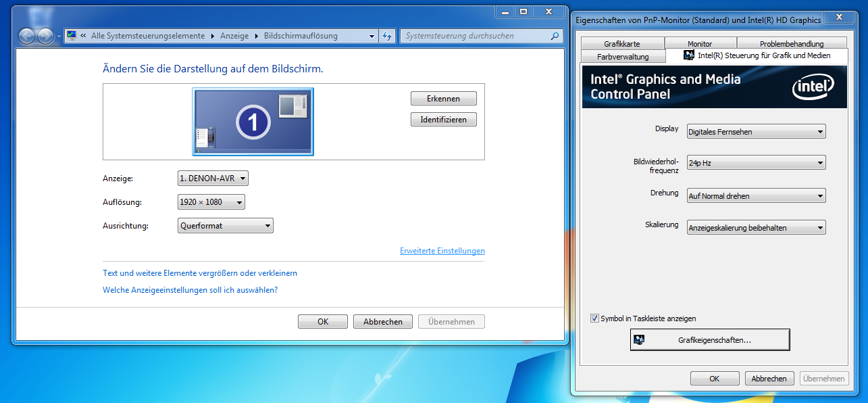The image size is (868, 403).
Task: Click Abbrechen in Eigenschaften dialog
Action: pos(769,379)
